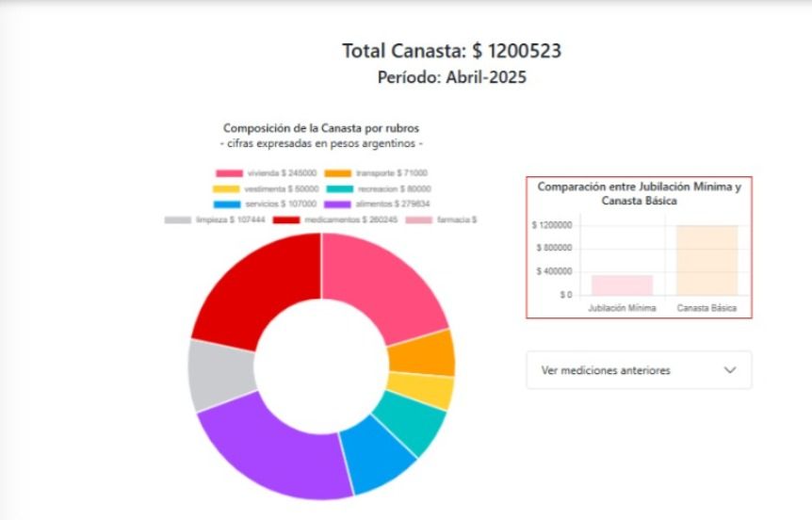The height and width of the screenshot is (520, 812).
Task: Click the 'Período: Abril-2025' text
Action: pyautogui.click(x=451, y=77)
